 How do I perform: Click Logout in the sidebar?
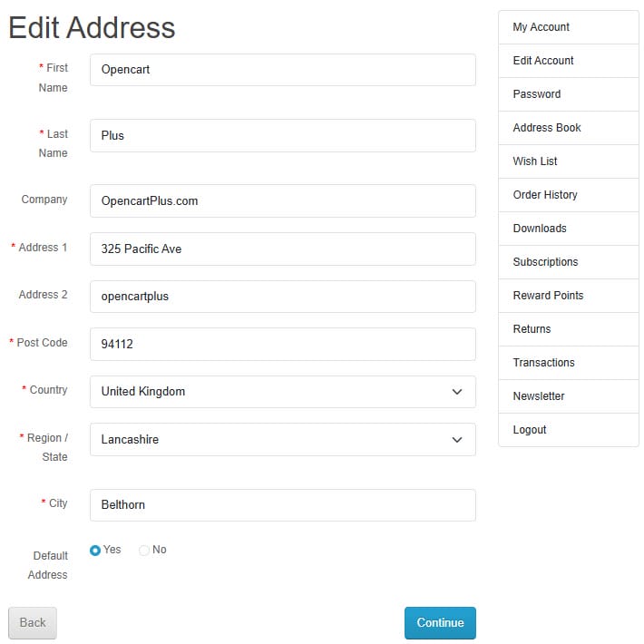pos(569,430)
